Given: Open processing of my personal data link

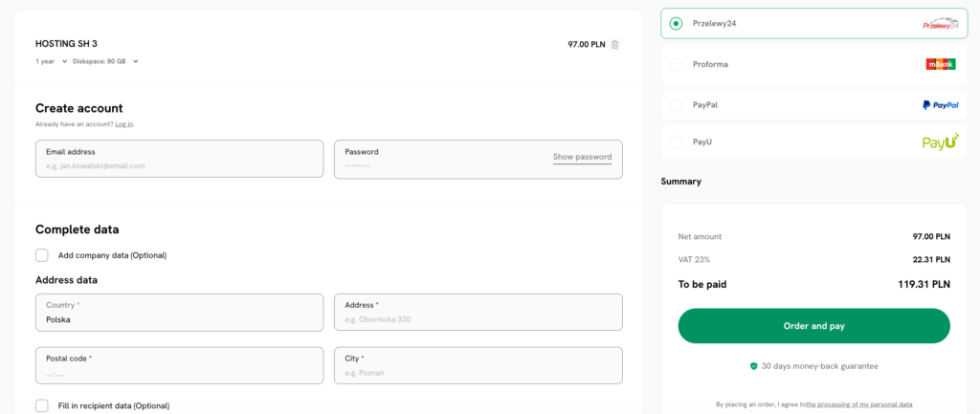Looking at the screenshot, I should pos(859,404).
